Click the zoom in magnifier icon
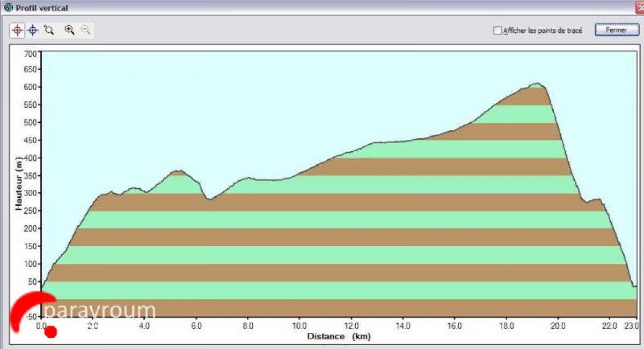This screenshot has width=644, height=349. [69, 31]
